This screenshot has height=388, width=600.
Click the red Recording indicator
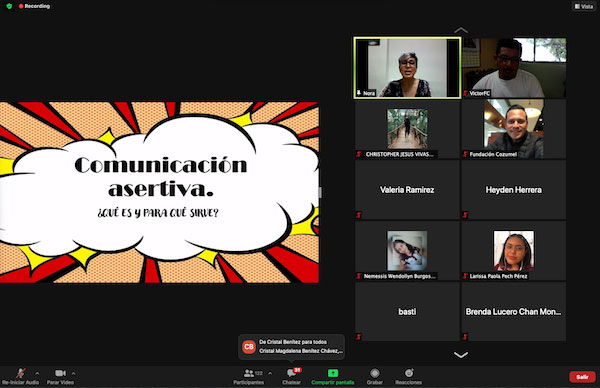coord(34,6)
